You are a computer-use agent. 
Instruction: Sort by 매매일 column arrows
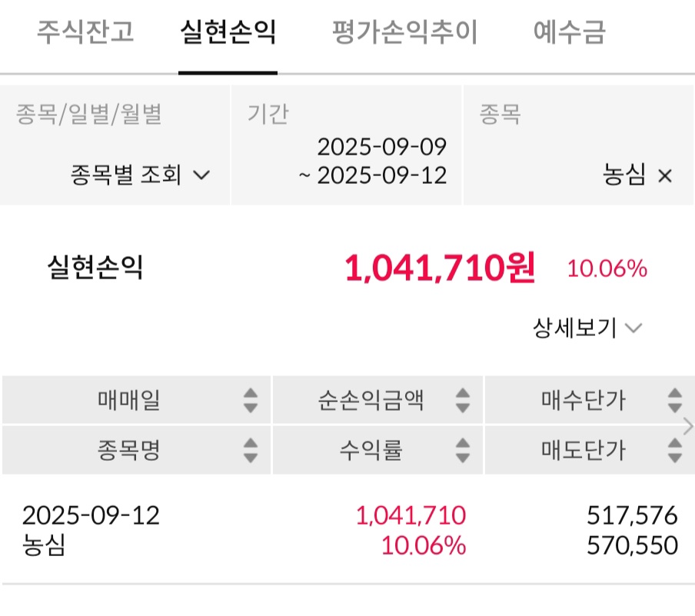(x=251, y=400)
